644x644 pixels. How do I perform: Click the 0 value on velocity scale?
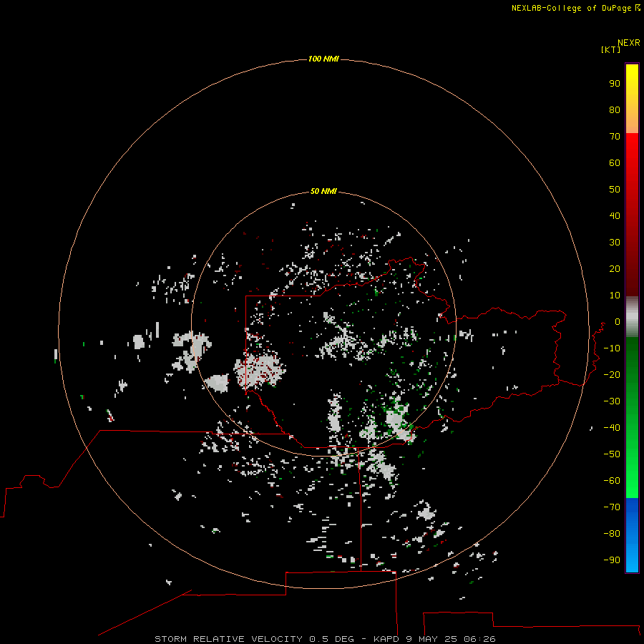click(618, 321)
